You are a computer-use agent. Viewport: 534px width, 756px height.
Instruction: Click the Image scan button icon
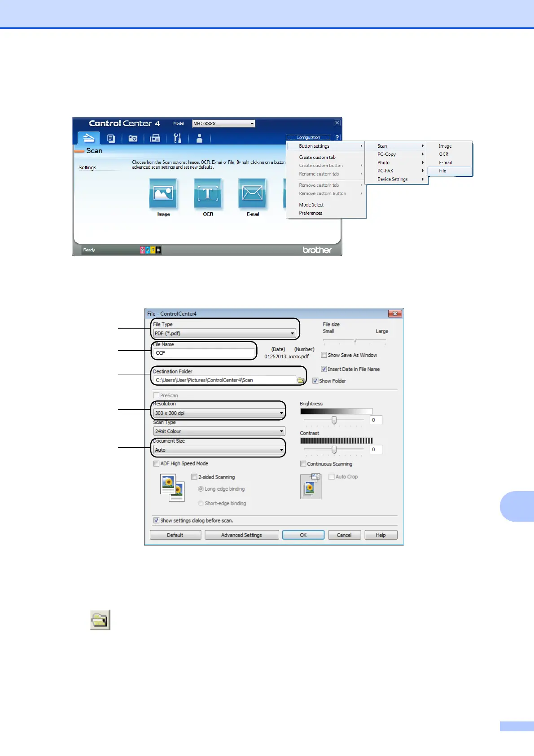click(163, 193)
